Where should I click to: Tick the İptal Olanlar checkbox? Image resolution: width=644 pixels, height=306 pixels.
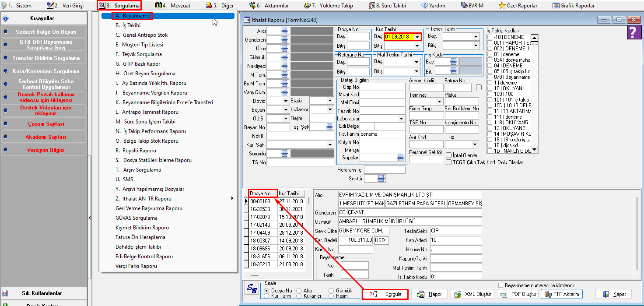[449, 155]
